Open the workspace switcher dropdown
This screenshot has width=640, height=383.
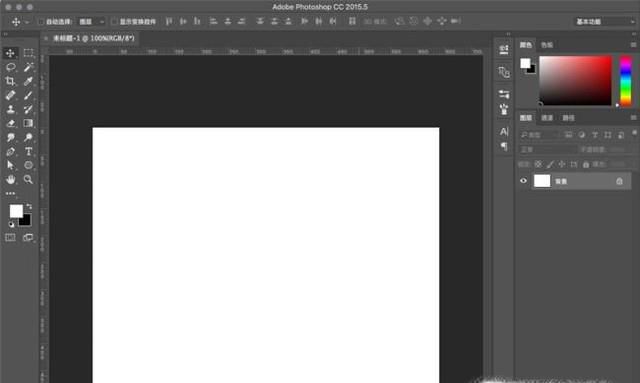point(605,21)
